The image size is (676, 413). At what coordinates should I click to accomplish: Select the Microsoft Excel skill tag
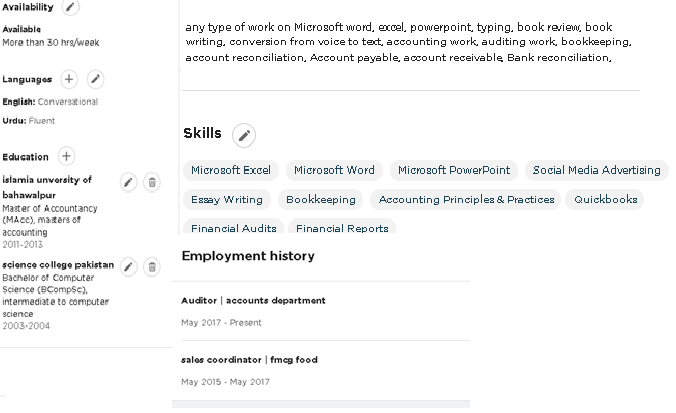coord(231,170)
